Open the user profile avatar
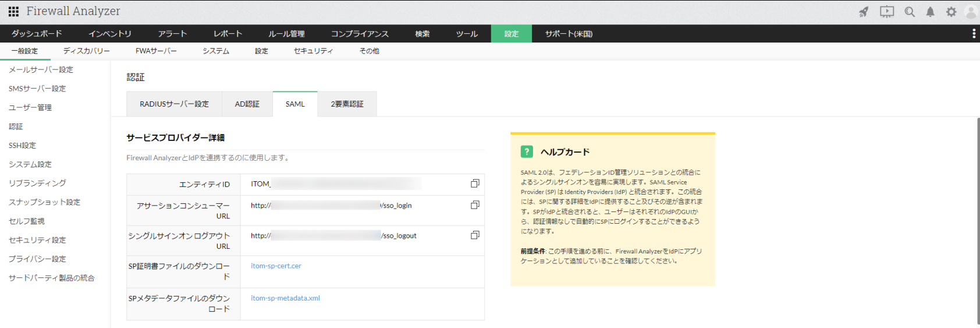Screen dimensions: 980x328 pyautogui.click(x=970, y=12)
